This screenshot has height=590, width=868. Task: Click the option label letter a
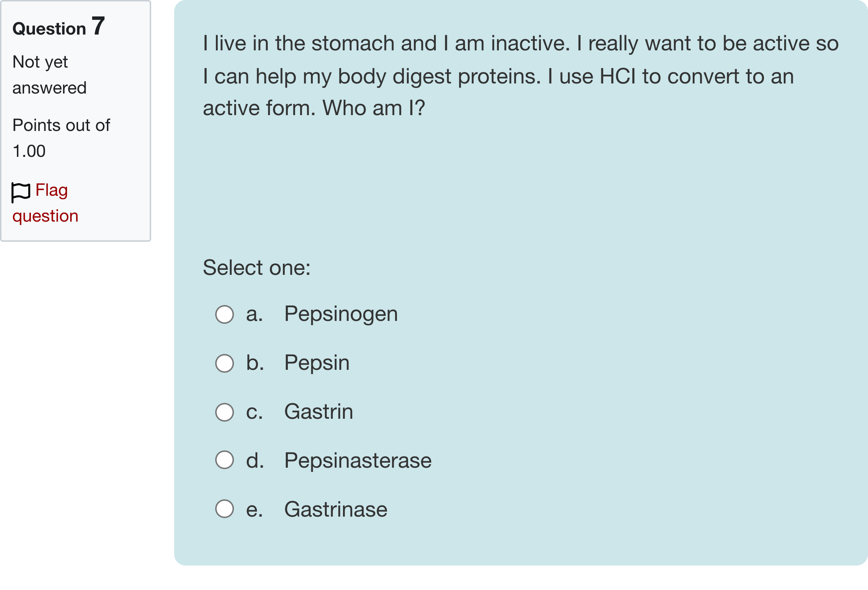coord(254,315)
